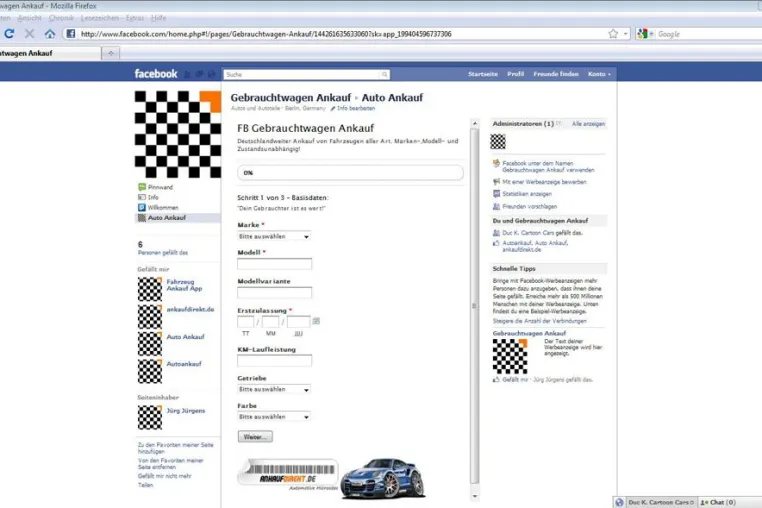
Task: Click Gefällt mir nicht mehr
Action: (165, 476)
